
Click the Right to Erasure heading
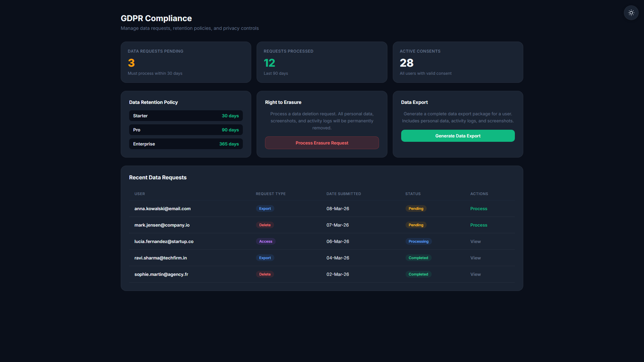283,102
